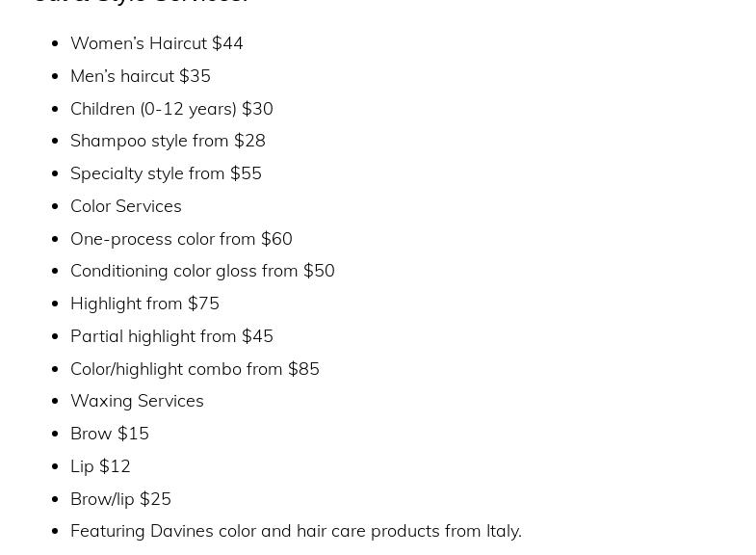Click Partial highlight from $45

tap(171, 336)
